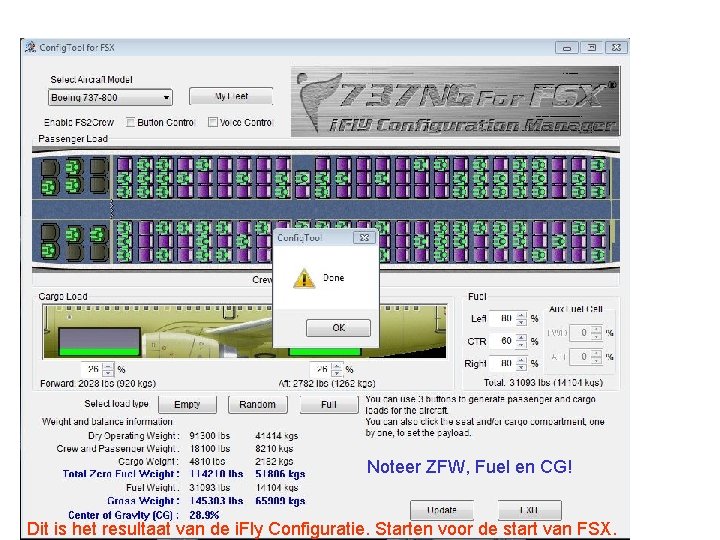The width and height of the screenshot is (720, 540).
Task: Increase CTR fuel tank percentage
Action: [521, 338]
